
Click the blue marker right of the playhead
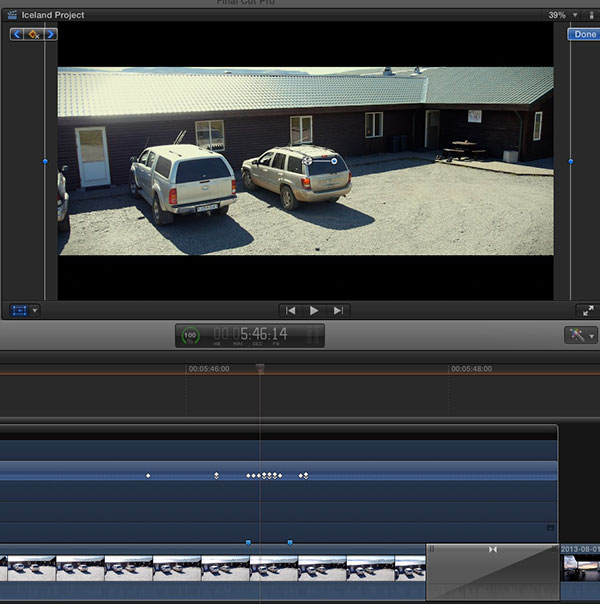pyautogui.click(x=290, y=543)
